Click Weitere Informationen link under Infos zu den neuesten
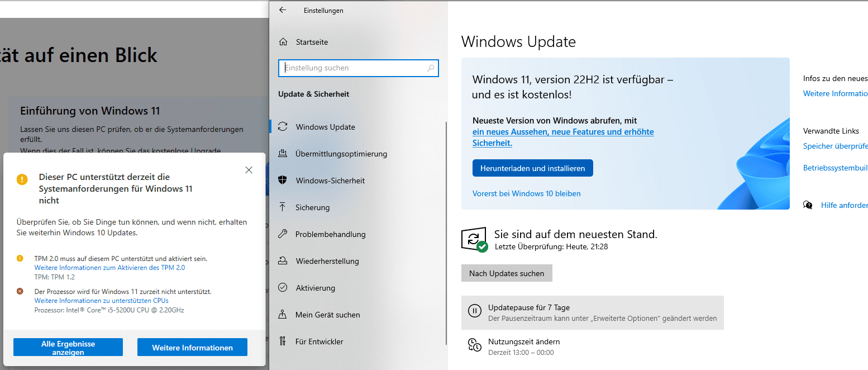 pyautogui.click(x=836, y=93)
